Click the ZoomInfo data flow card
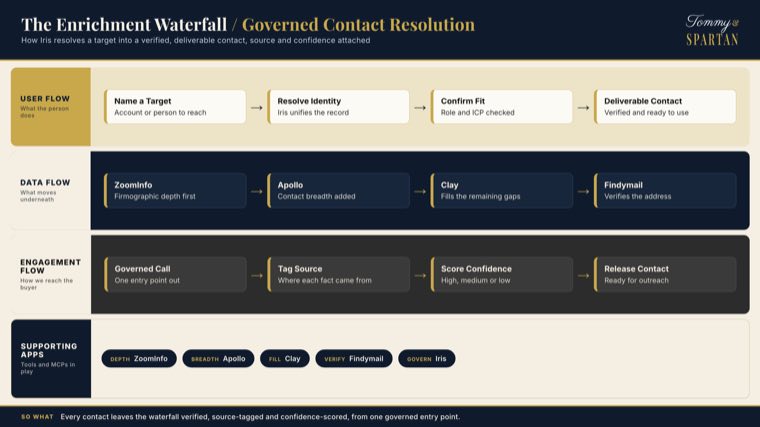This screenshot has height=427, width=760. [175, 190]
